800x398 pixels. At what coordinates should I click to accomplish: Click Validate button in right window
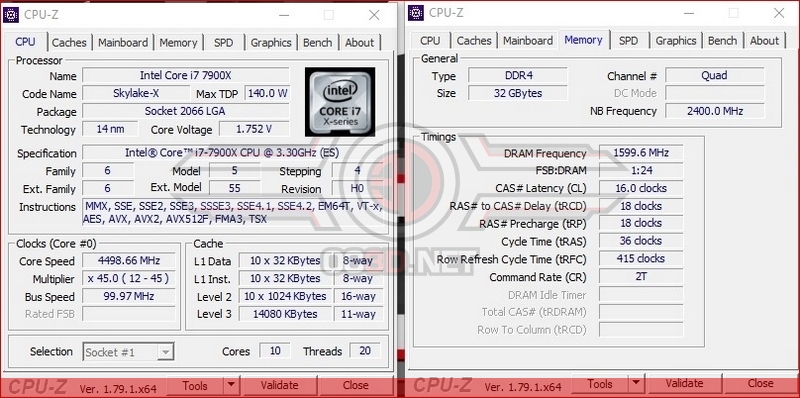point(684,384)
